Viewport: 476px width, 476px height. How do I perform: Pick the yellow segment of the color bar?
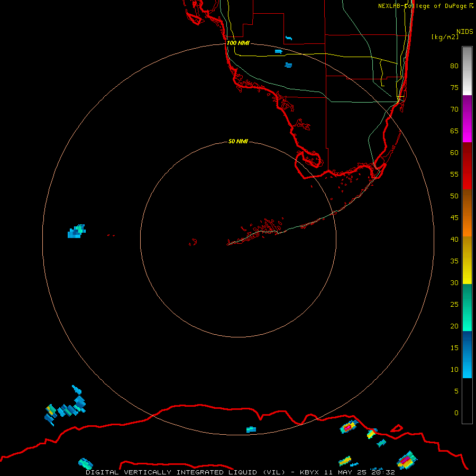[x=467, y=260]
